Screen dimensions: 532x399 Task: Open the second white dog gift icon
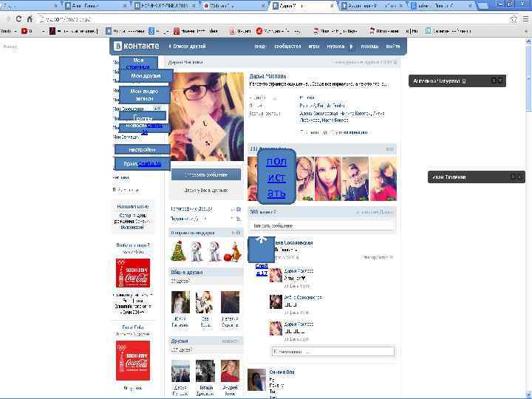point(214,251)
